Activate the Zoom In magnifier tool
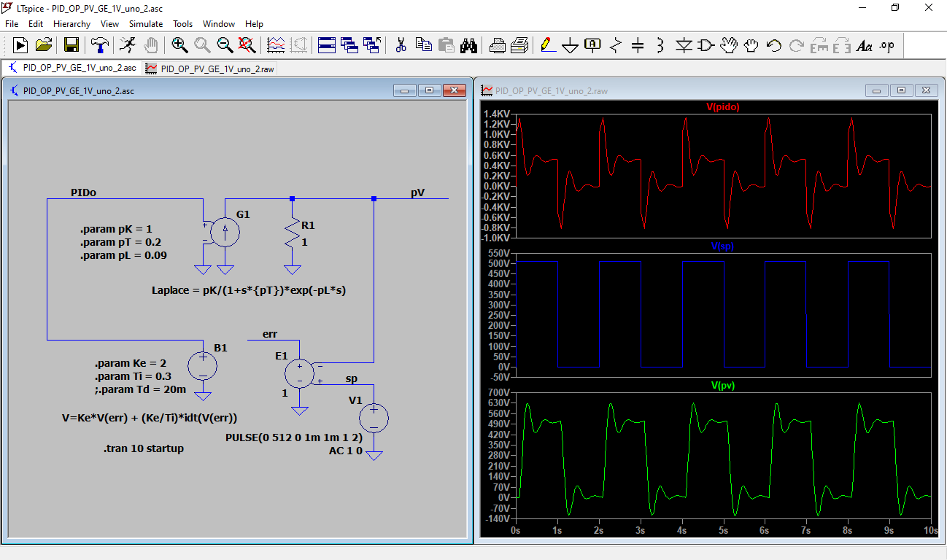This screenshot has height=560, width=947. [x=179, y=45]
